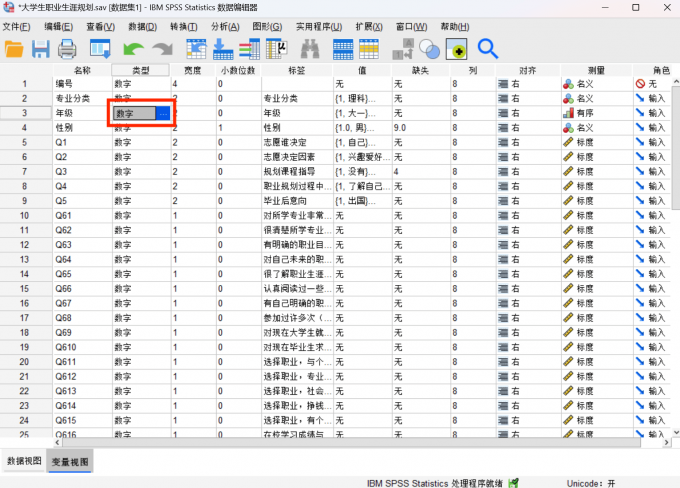The height and width of the screenshot is (488, 680).
Task: Click the binoculars Find icon
Action: point(310,49)
